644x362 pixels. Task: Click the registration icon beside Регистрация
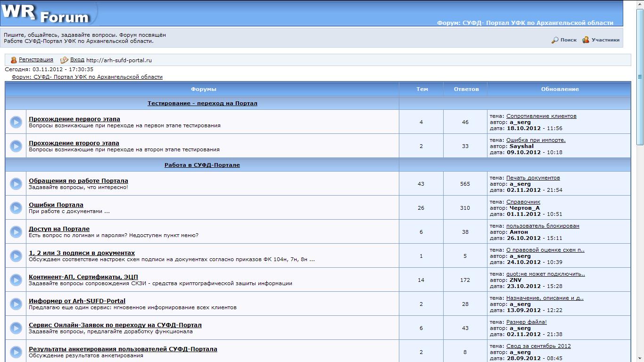click(14, 60)
